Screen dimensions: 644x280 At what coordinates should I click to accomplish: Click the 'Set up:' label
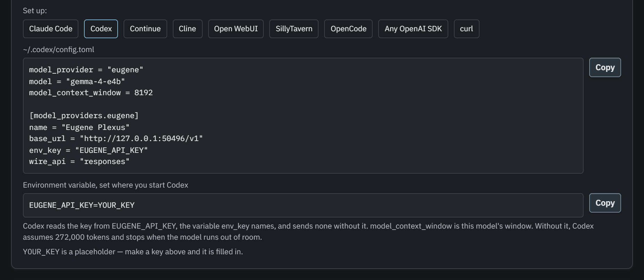pos(35,11)
